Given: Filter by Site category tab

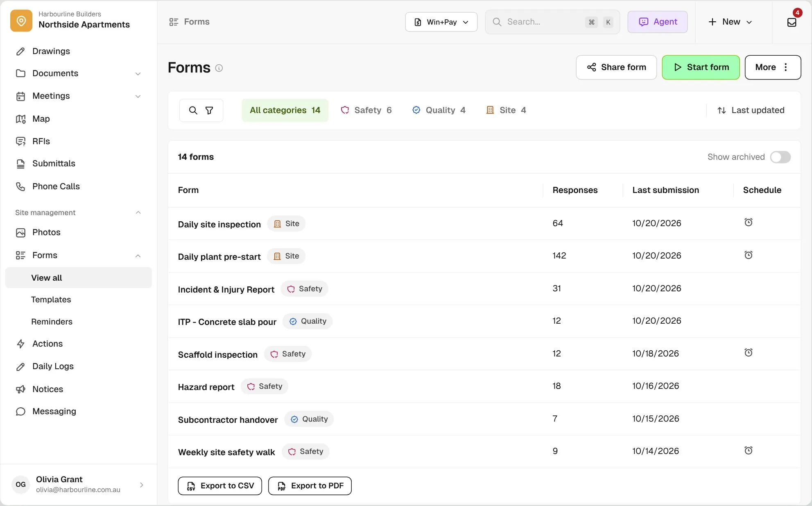Looking at the screenshot, I should 506,110.
